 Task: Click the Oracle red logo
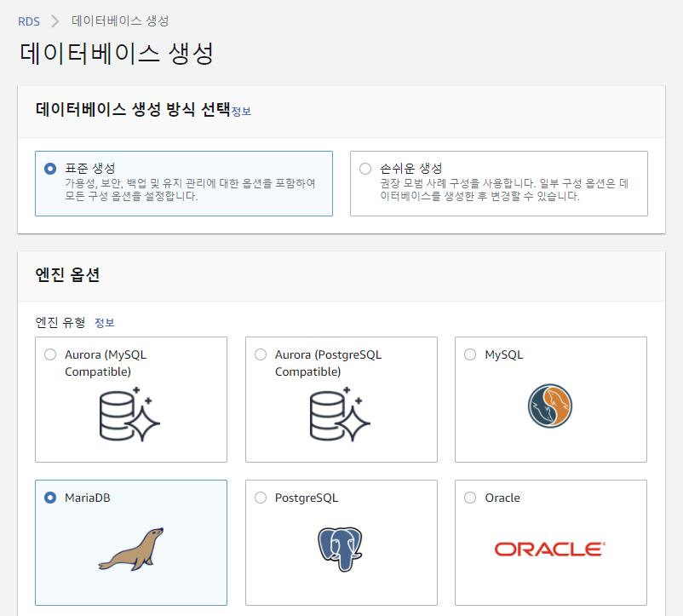pyautogui.click(x=550, y=549)
